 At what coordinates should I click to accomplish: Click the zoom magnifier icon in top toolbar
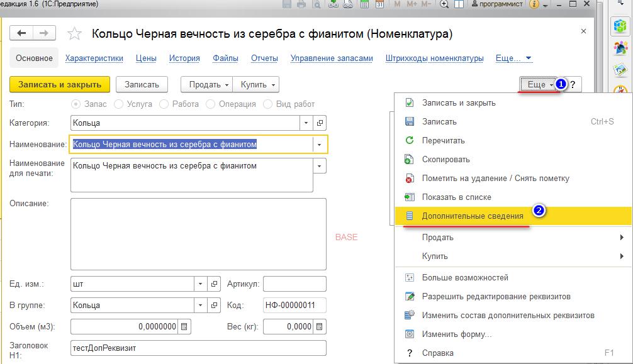coord(444,4)
